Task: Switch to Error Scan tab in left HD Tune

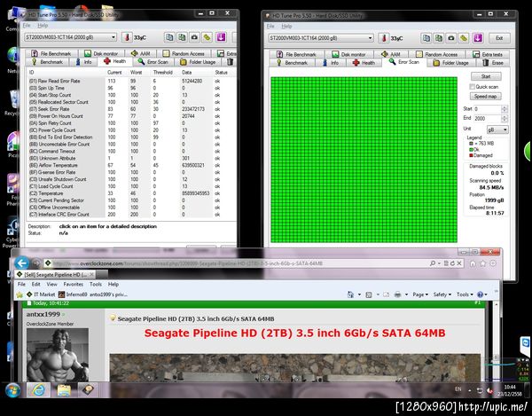Action: pyautogui.click(x=153, y=62)
